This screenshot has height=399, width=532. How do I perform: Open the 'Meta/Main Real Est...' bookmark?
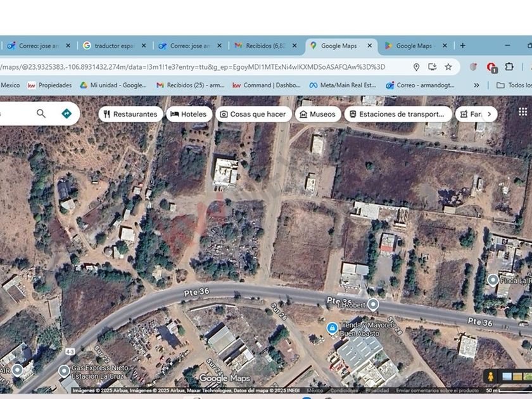[x=343, y=85]
